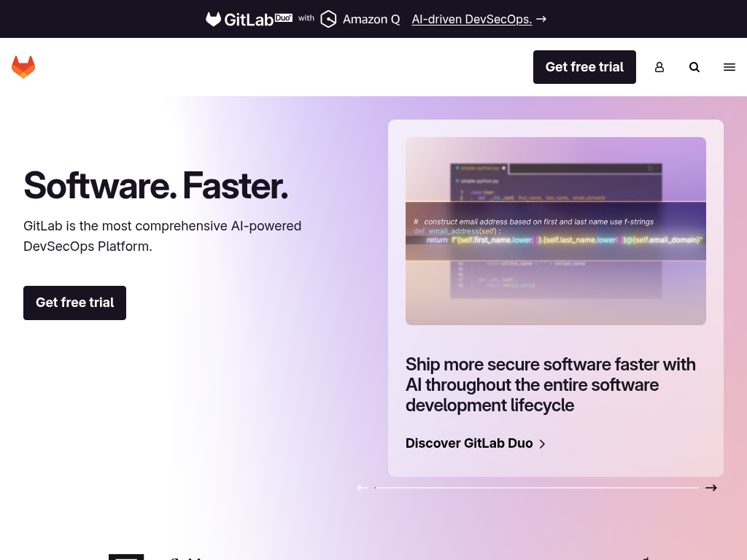Advance to next carousel slide arrow
The image size is (747, 560).
711,488
